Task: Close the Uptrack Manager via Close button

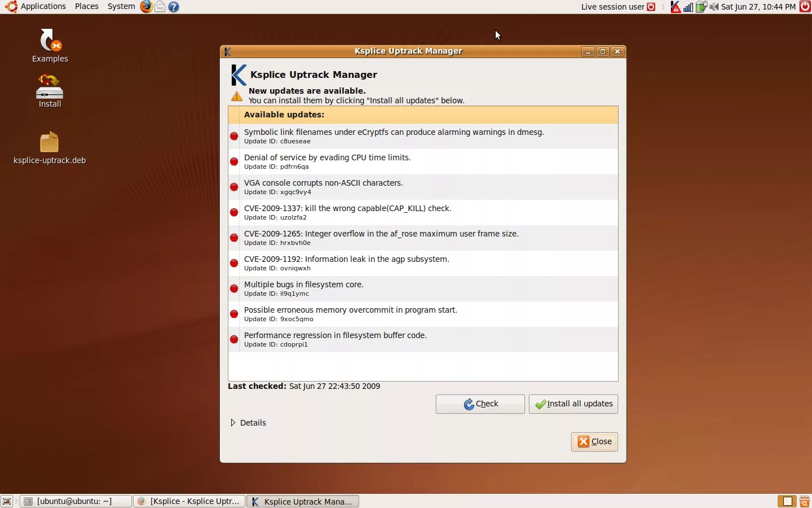Action: [x=594, y=442]
